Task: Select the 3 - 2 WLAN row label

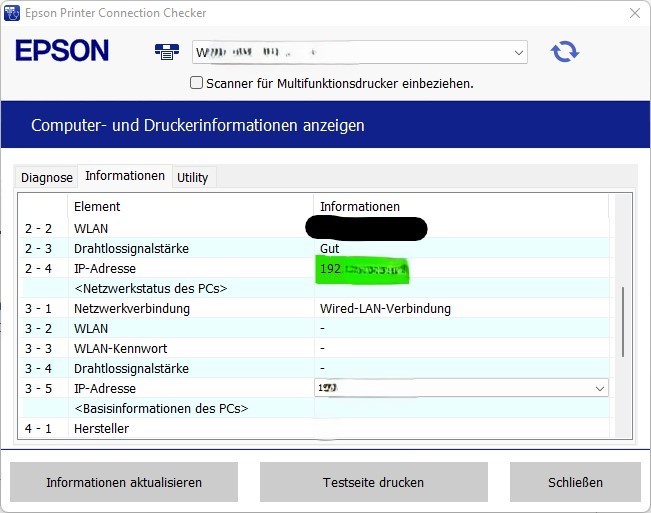Action: (91, 328)
